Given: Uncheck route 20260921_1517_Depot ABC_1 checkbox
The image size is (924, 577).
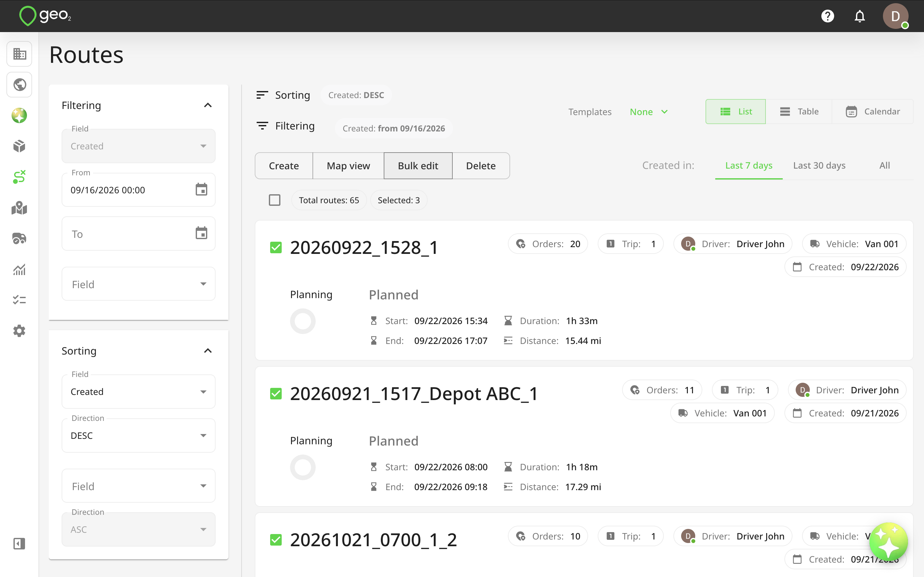Looking at the screenshot, I should [x=276, y=393].
